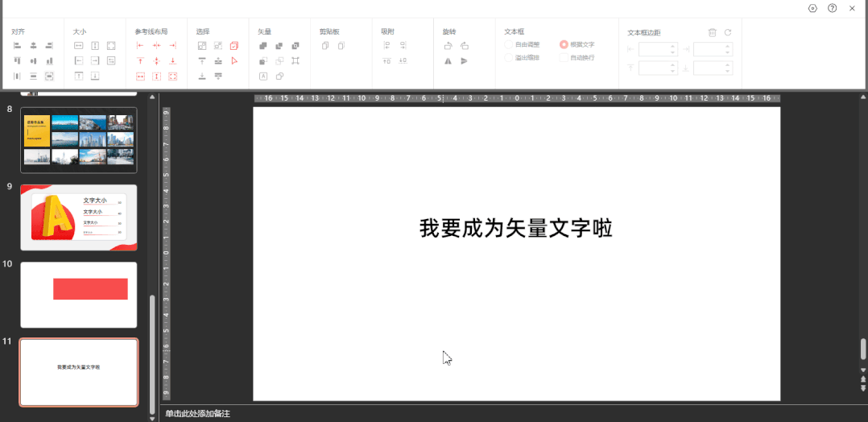Screen dimensions: 868x422
Task: Open slide 9 文字大小 thumbnail
Action: click(x=79, y=217)
